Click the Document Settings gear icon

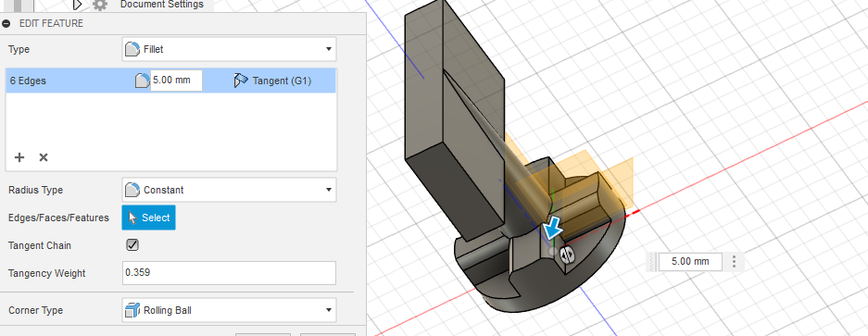point(100,5)
